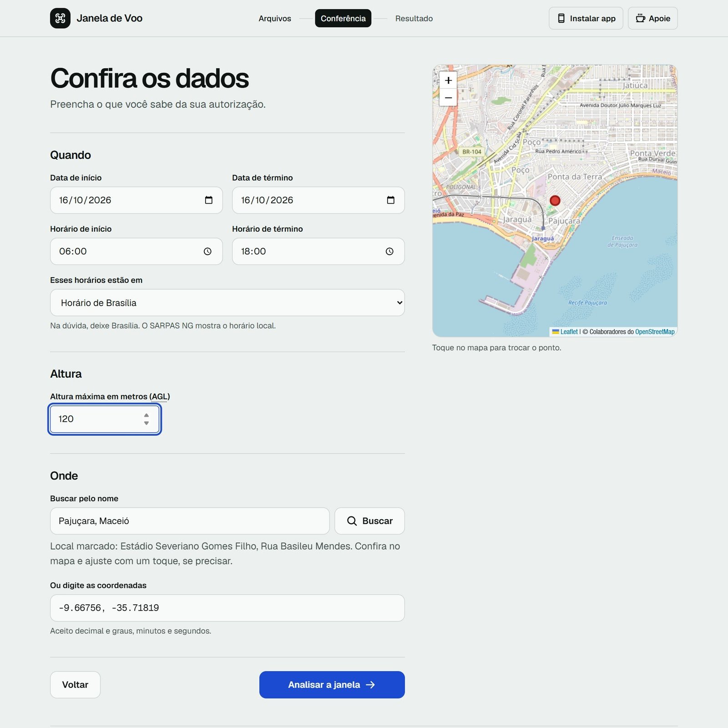Select the Conferência step
This screenshot has width=728, height=728.
(x=343, y=18)
